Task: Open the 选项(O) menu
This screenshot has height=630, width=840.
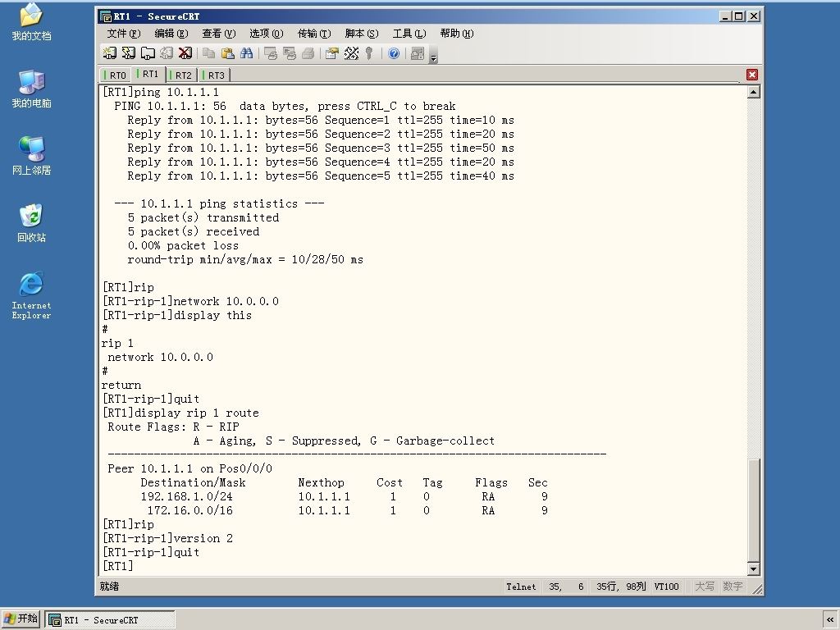Action: (267, 33)
